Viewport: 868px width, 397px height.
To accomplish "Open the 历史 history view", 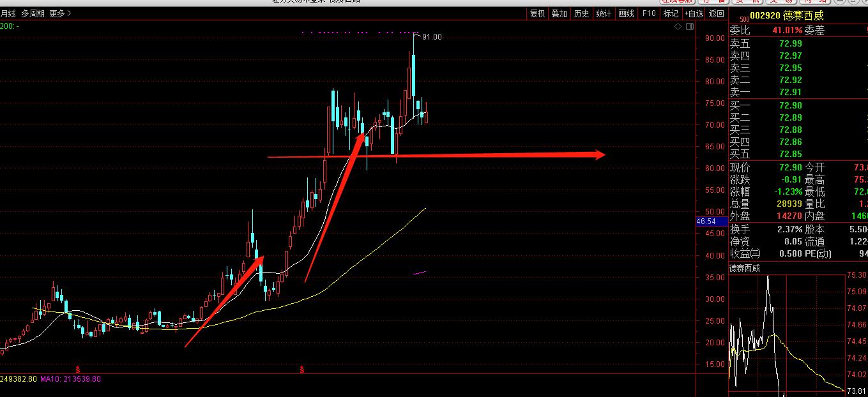I will point(581,13).
